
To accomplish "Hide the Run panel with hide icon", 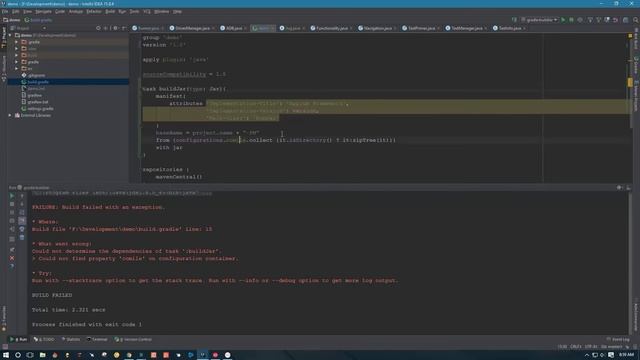I will point(628,187).
